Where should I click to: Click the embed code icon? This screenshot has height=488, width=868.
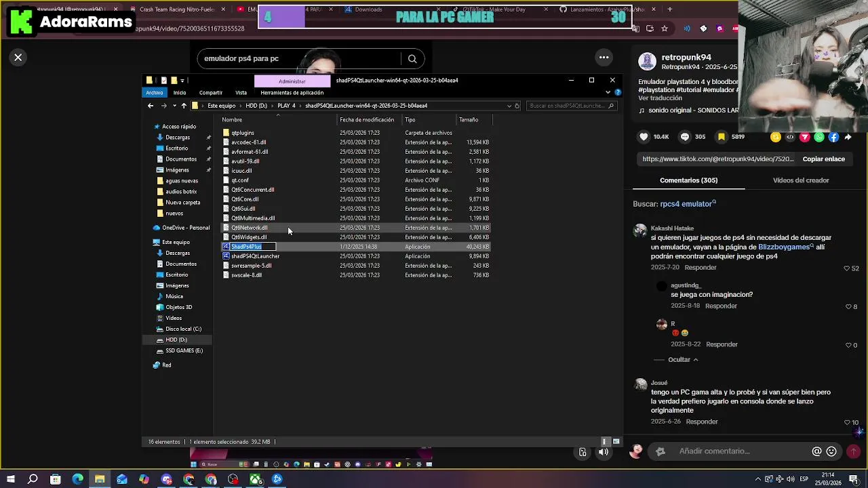click(x=790, y=137)
